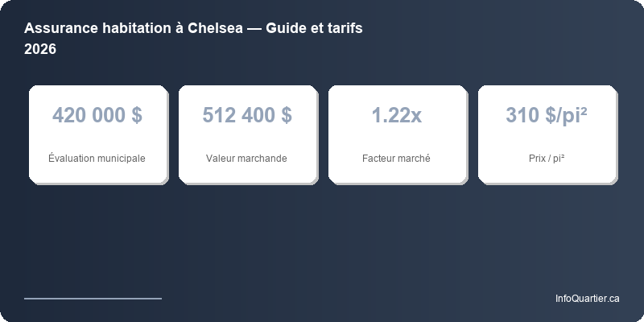Click the 310 $/pi² value
The height and width of the screenshot is (322, 644).
547,115
